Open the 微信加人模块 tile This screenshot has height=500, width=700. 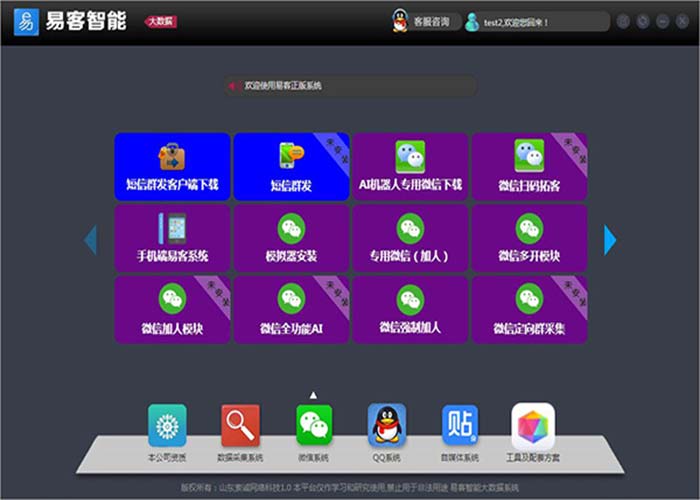click(172, 309)
